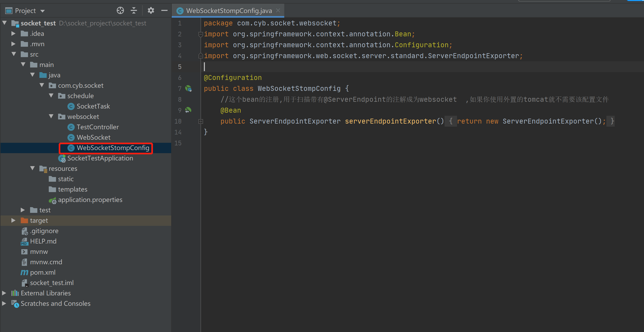The height and width of the screenshot is (332, 644).
Task: Close the WebSocketStompConfig.java tab
Action: click(x=278, y=10)
